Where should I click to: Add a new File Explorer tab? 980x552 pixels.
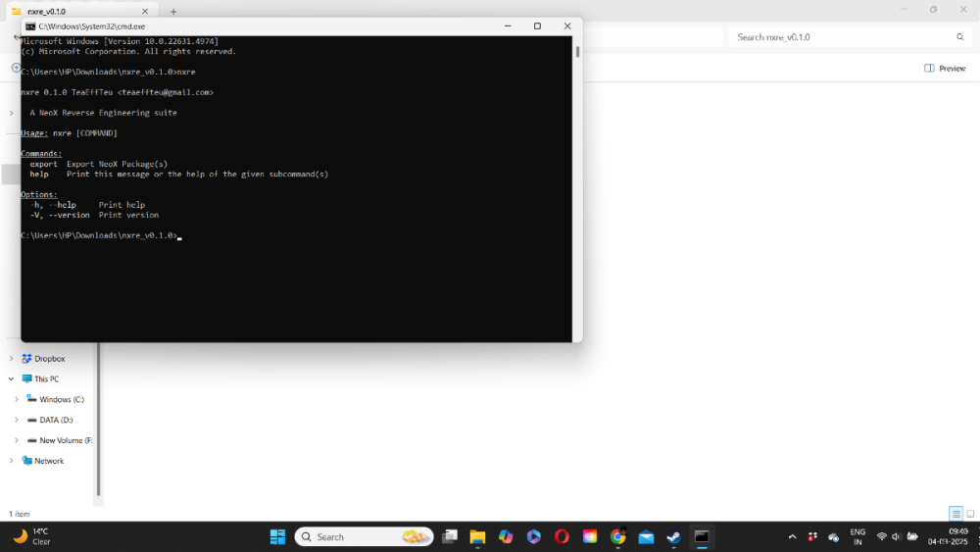pos(173,11)
